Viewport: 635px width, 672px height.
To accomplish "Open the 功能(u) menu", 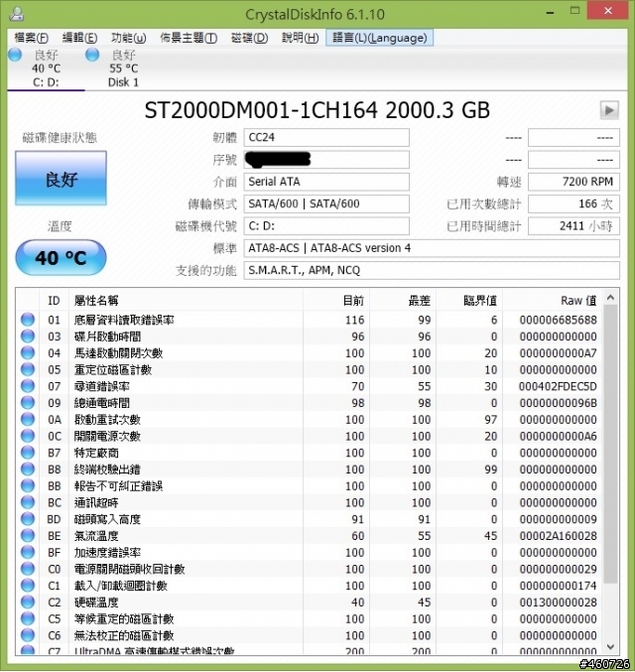I will [129, 38].
